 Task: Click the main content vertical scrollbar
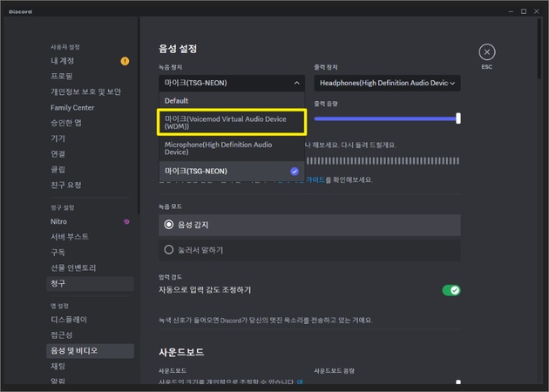(x=539, y=49)
